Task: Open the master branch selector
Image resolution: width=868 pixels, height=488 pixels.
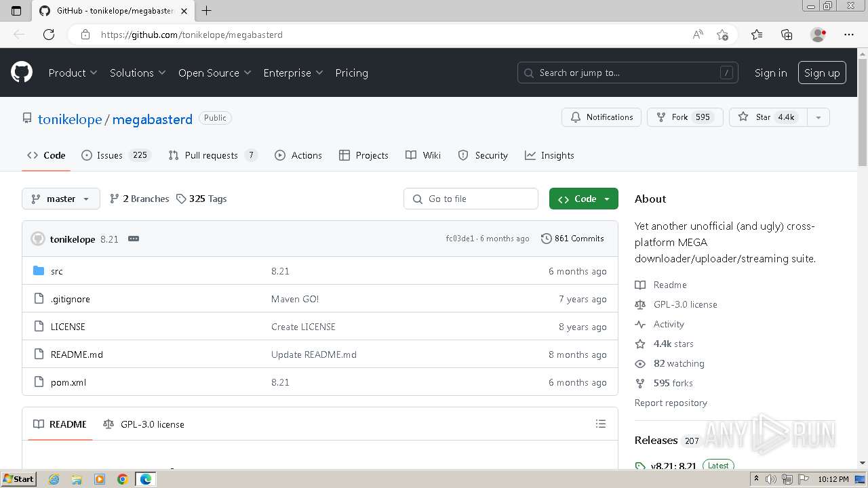Action: click(x=61, y=199)
